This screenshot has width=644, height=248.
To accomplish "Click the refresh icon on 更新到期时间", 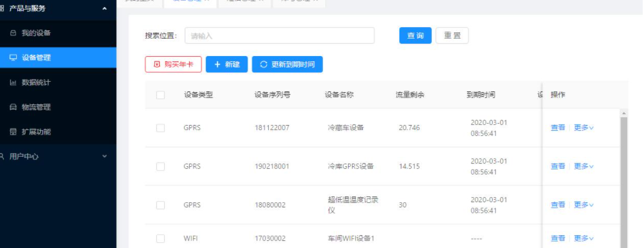I will pos(264,64).
